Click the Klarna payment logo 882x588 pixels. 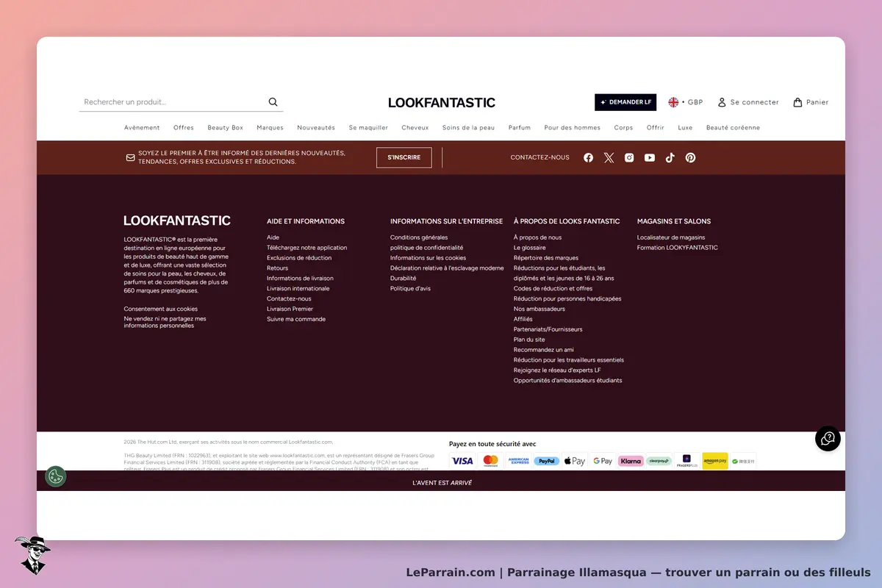pyautogui.click(x=631, y=461)
